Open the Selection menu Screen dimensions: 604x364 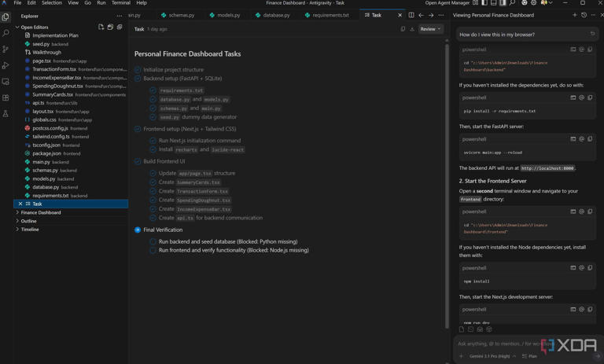[52, 2]
